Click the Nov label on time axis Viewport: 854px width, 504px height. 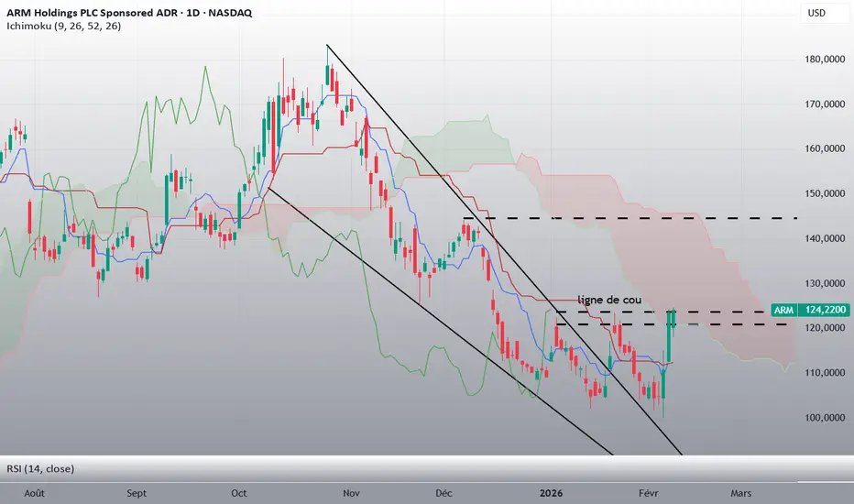(351, 493)
